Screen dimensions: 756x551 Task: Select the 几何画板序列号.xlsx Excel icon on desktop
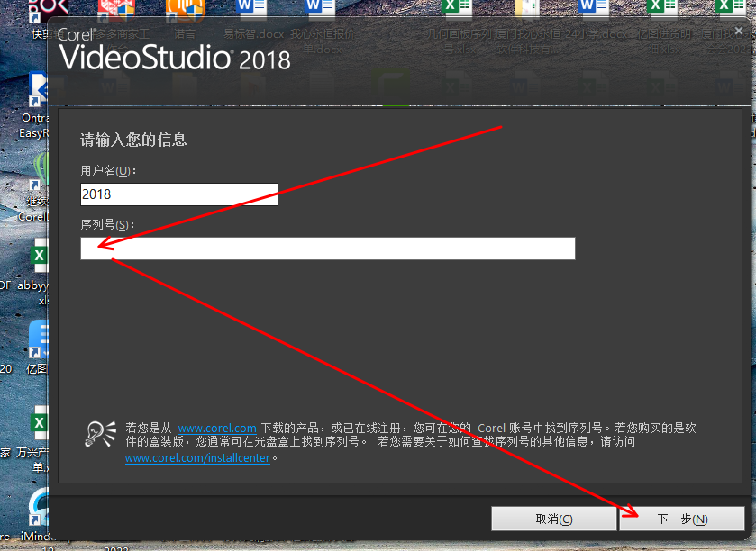pyautogui.click(x=457, y=9)
